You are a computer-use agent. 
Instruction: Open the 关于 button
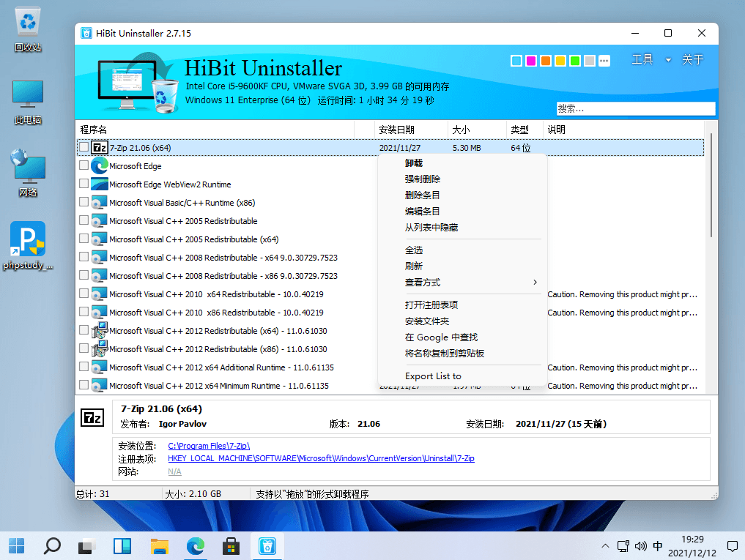click(x=692, y=60)
